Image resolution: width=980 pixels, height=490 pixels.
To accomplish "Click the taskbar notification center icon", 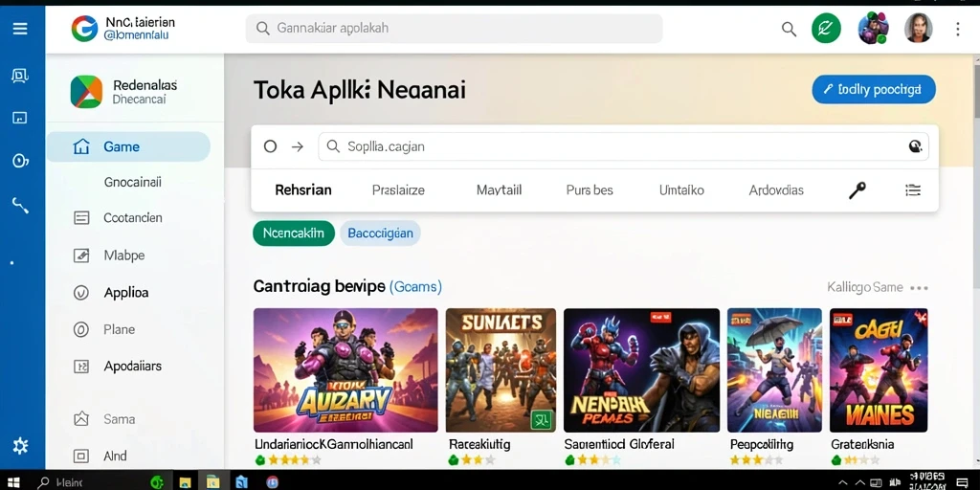I will (961, 482).
